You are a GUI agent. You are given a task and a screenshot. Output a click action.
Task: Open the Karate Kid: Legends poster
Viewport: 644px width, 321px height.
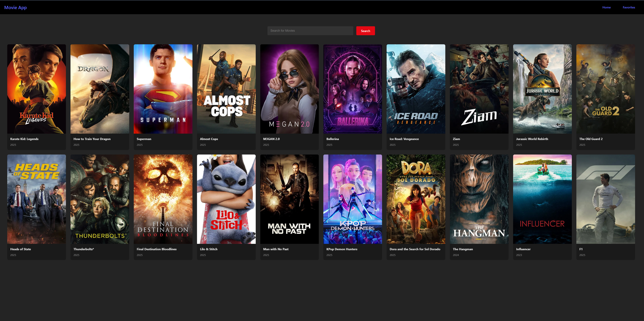[x=37, y=89]
